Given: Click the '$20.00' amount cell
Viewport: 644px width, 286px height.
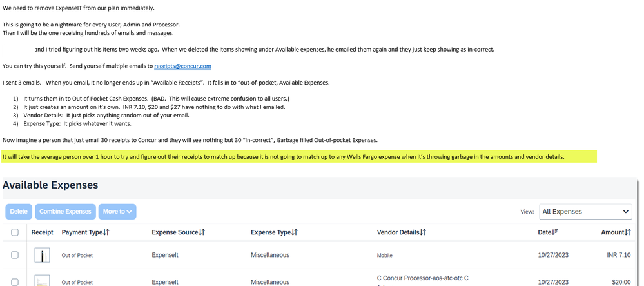Looking at the screenshot, I should pyautogui.click(x=621, y=282).
